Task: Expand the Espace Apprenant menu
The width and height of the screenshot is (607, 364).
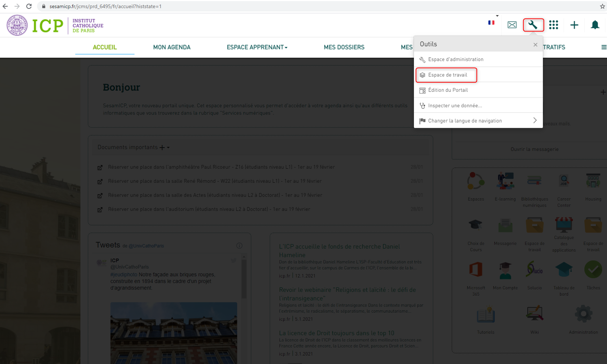Action: (x=257, y=47)
